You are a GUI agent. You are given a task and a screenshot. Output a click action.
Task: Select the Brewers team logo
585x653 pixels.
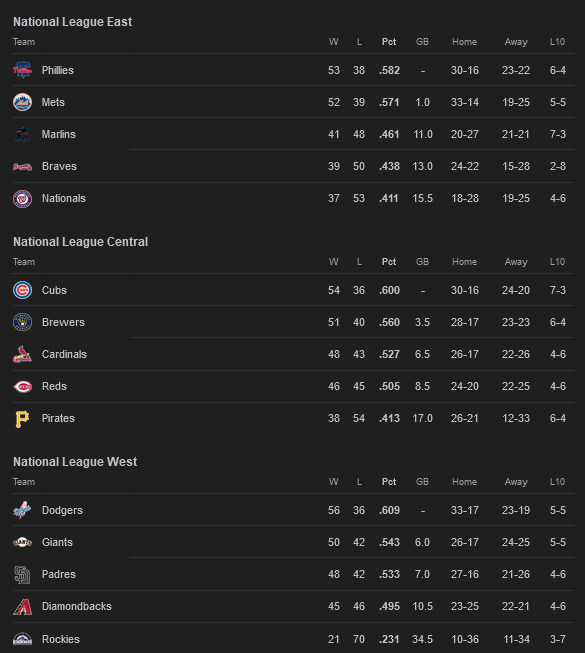point(22,322)
